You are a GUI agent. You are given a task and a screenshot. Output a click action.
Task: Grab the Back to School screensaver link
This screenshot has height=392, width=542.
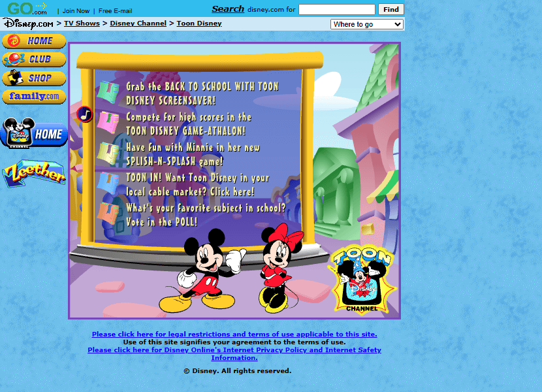202,93
